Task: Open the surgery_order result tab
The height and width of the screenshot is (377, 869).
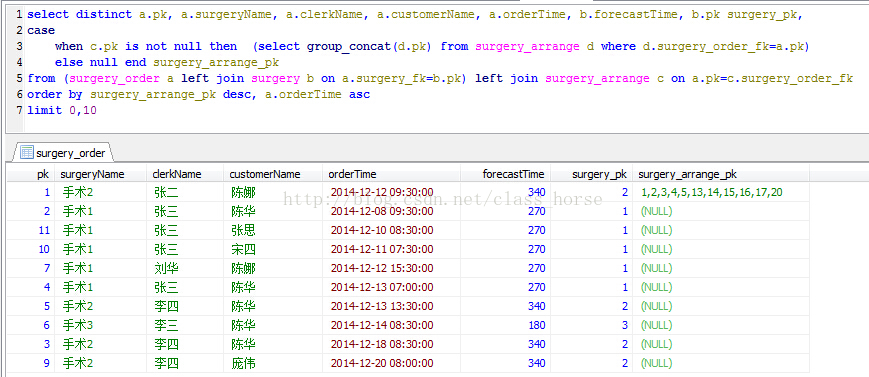Action: pyautogui.click(x=63, y=152)
